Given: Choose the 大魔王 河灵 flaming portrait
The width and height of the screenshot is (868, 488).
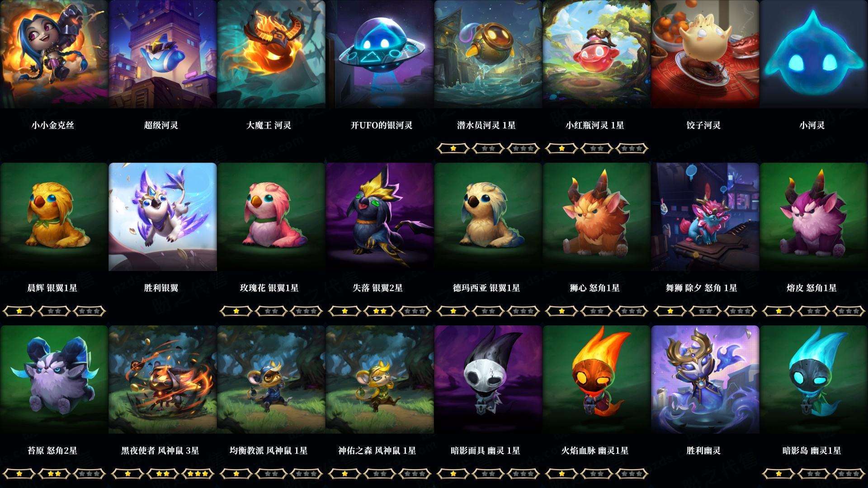Looking at the screenshot, I should pos(271,54).
